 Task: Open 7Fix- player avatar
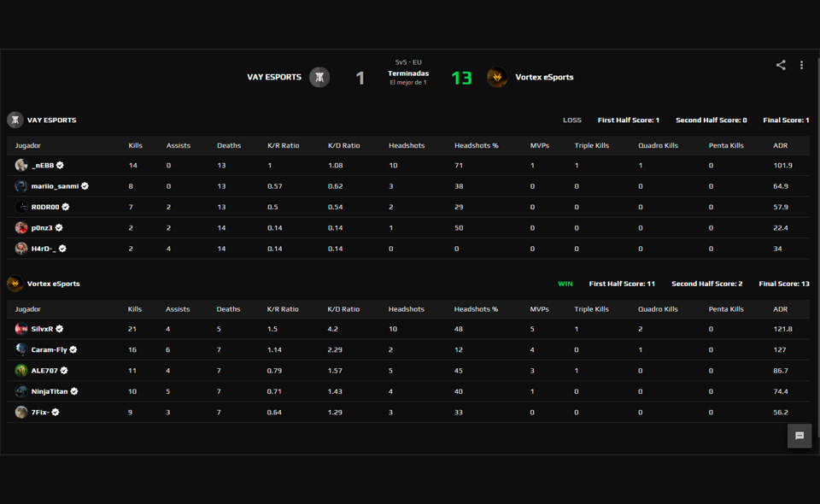point(20,413)
